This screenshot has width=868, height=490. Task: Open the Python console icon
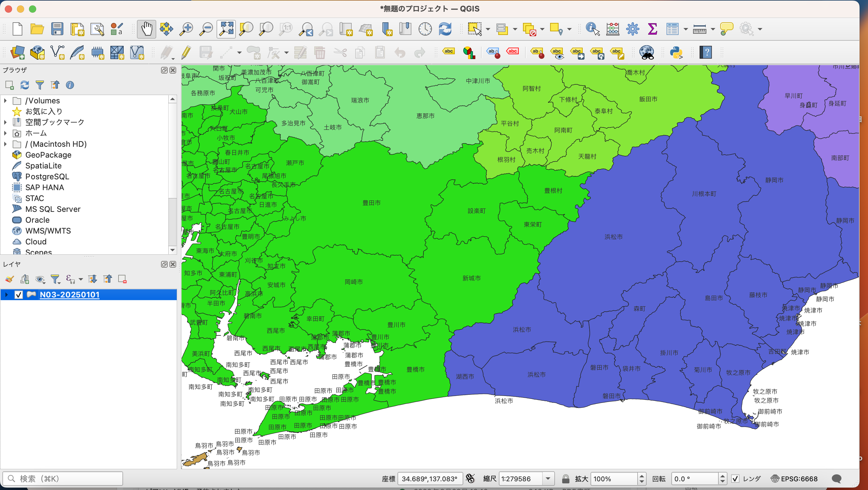(x=676, y=52)
